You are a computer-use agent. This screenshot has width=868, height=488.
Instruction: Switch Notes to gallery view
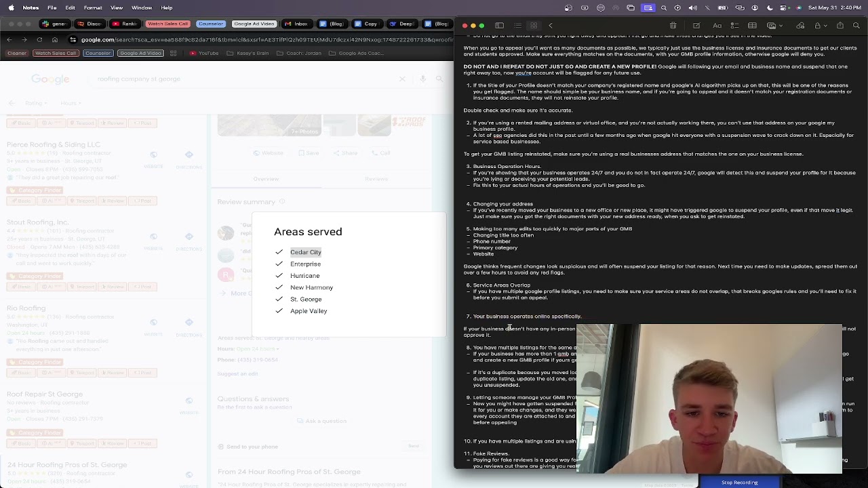click(x=534, y=26)
